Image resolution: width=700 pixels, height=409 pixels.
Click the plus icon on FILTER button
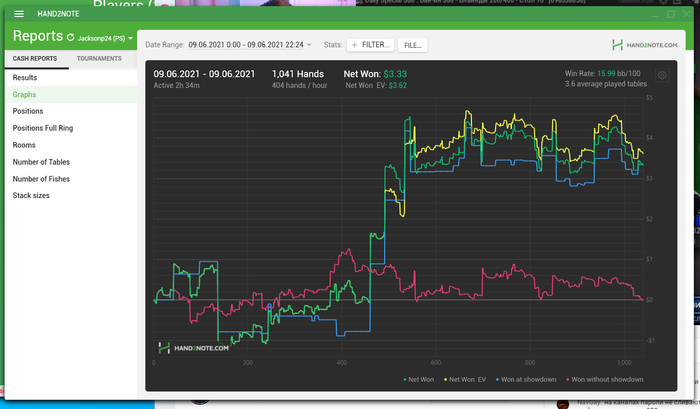pyautogui.click(x=354, y=45)
